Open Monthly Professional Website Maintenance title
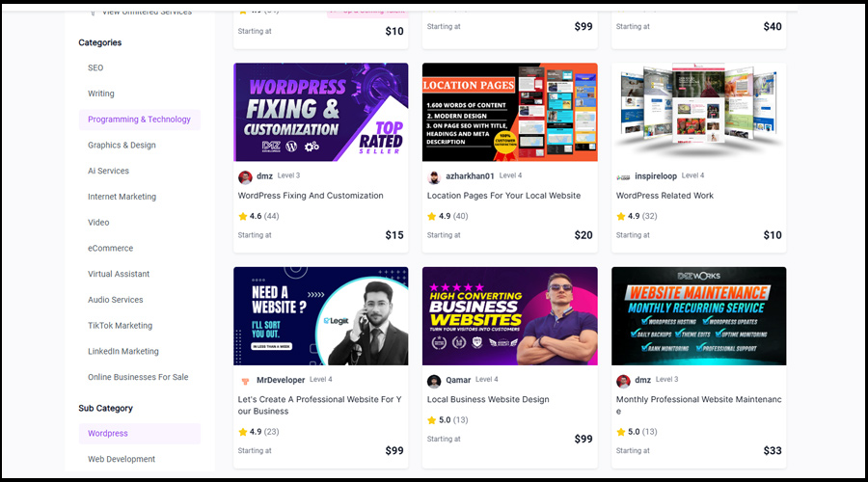The image size is (868, 482). click(x=699, y=405)
